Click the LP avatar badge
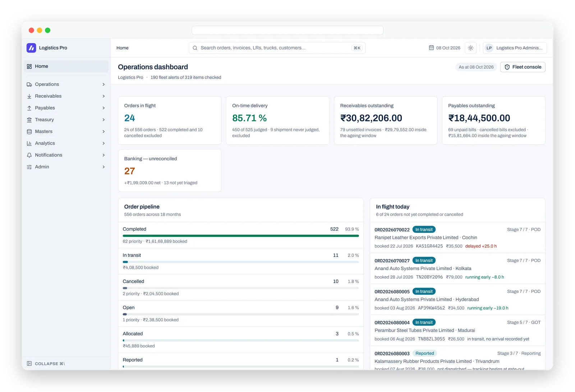This screenshot has height=392, width=575. click(x=489, y=48)
